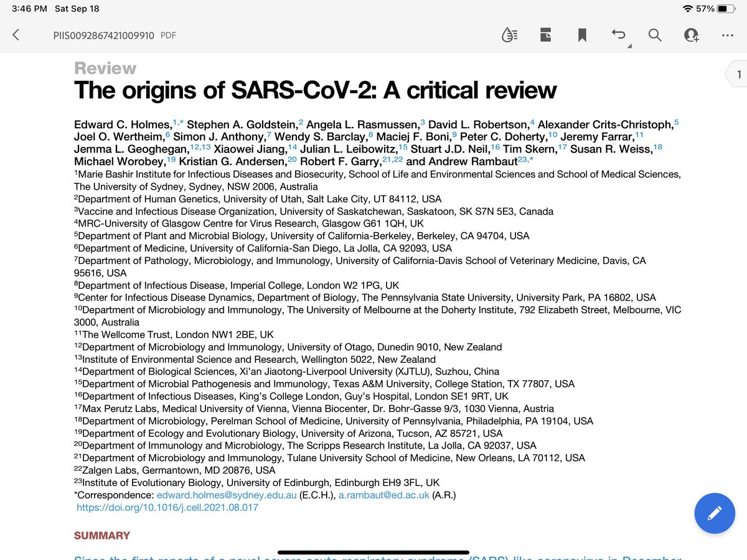Tap the page number 1 indicator
Screen dimensions: 747x560
(737, 75)
